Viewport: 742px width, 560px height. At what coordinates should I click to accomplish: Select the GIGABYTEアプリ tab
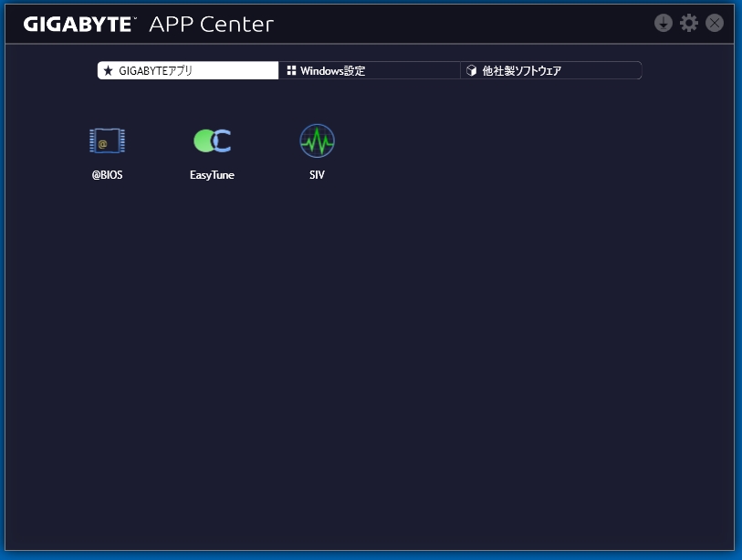(x=188, y=70)
